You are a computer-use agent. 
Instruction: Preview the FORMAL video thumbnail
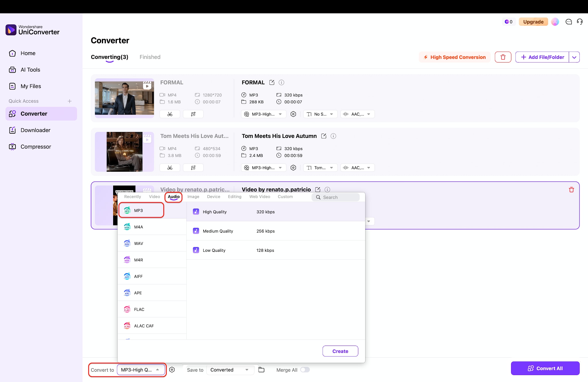pos(124,98)
